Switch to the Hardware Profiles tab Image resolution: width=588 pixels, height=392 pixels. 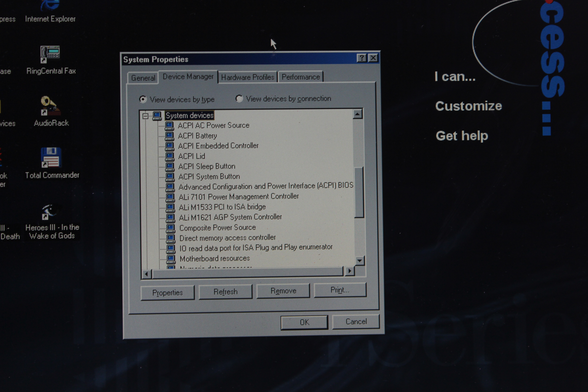click(x=247, y=77)
